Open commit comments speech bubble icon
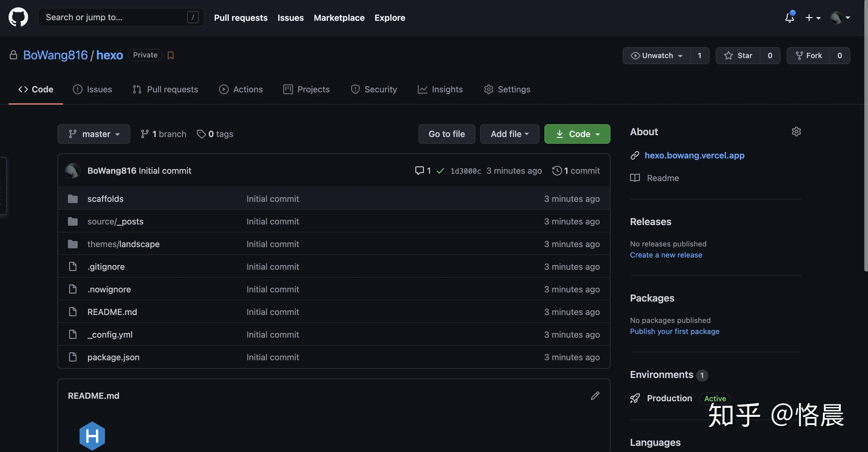The height and width of the screenshot is (452, 868). click(x=419, y=170)
